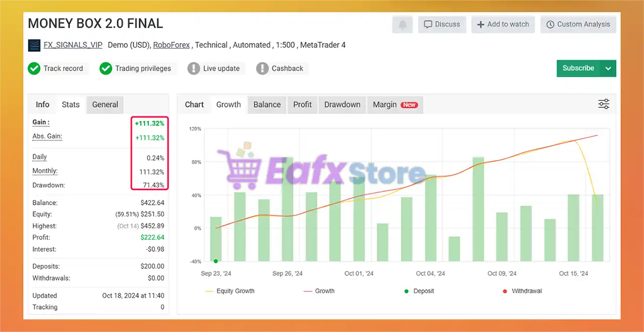The height and width of the screenshot is (332, 644).
Task: Click the Tracking value 0
Action: 163,307
